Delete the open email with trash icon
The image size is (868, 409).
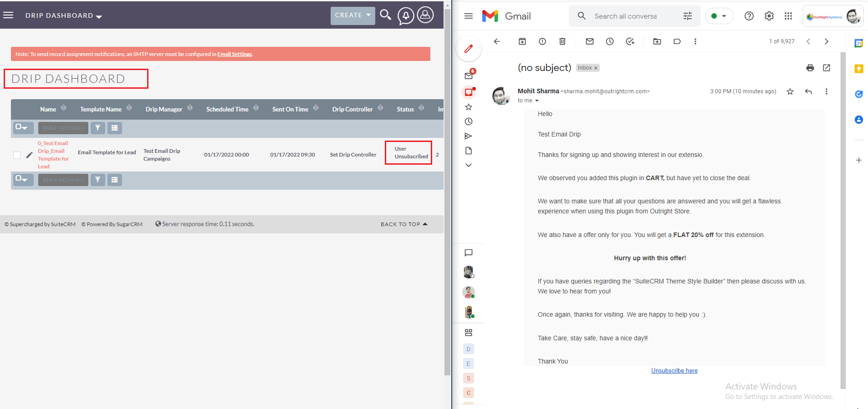[562, 41]
